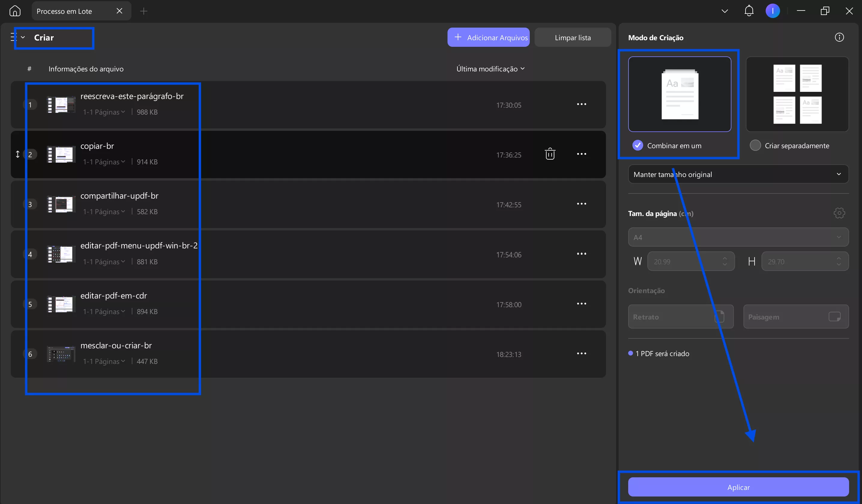Open more options for copiar-br

581,154
